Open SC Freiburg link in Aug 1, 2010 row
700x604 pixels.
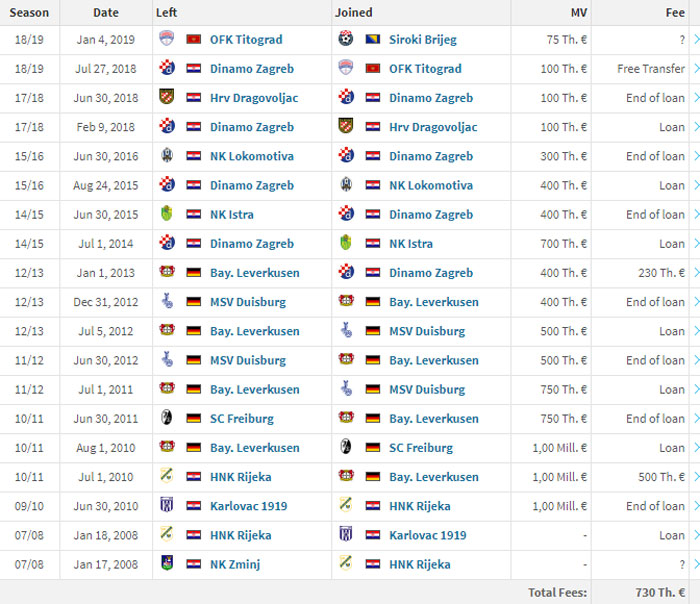pyautogui.click(x=421, y=448)
